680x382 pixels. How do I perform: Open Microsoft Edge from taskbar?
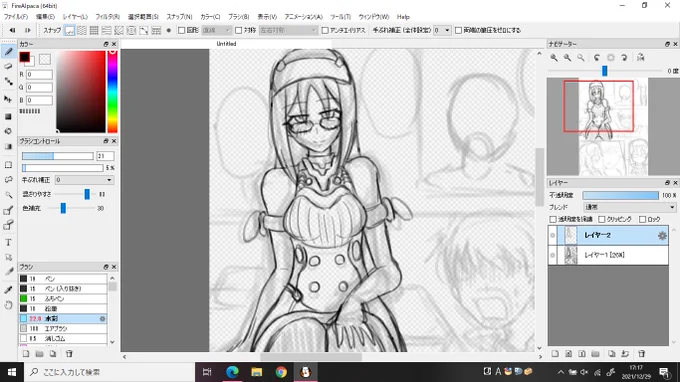[x=232, y=372]
